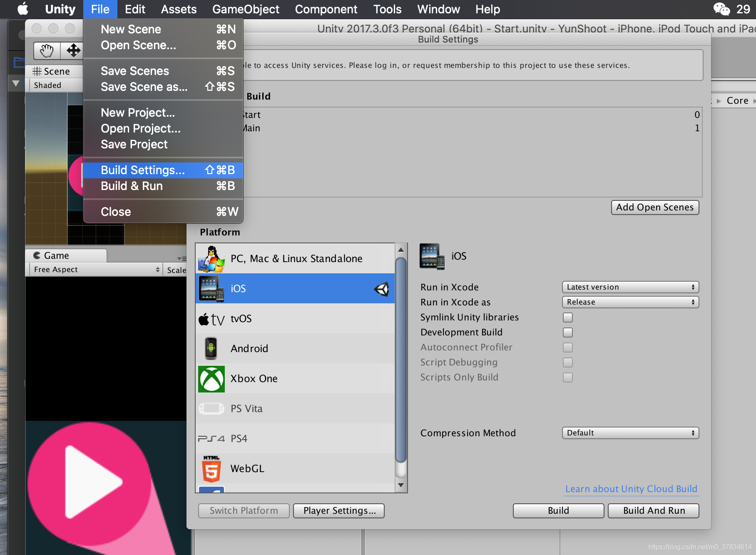Screen dimensions: 756x555
Task: Click the Xbox One logo icon
Action: 211,379
